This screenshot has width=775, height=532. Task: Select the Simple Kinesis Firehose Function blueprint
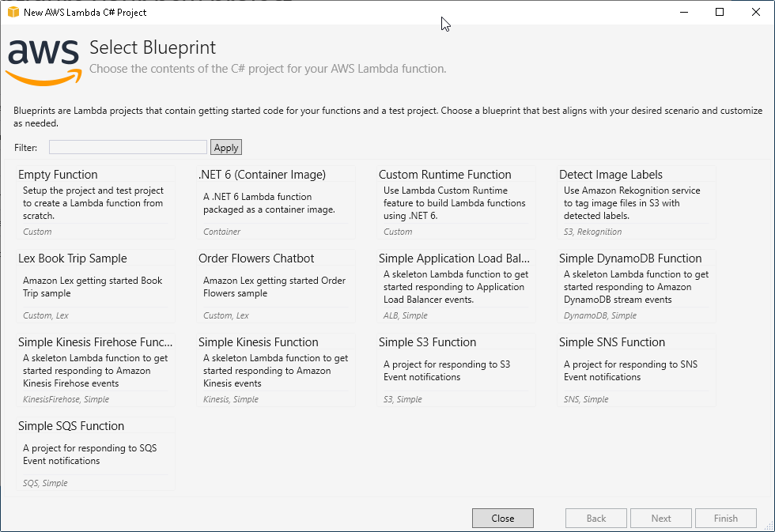click(96, 370)
